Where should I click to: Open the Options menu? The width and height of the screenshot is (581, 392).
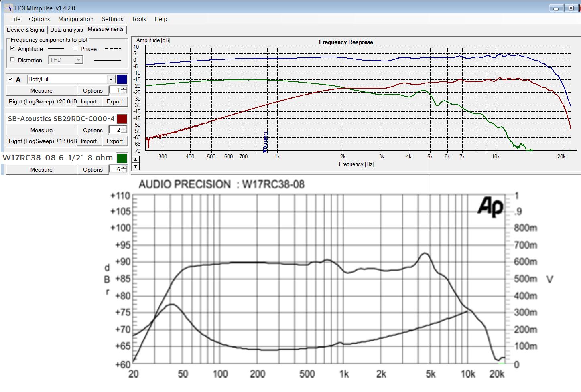coord(39,19)
